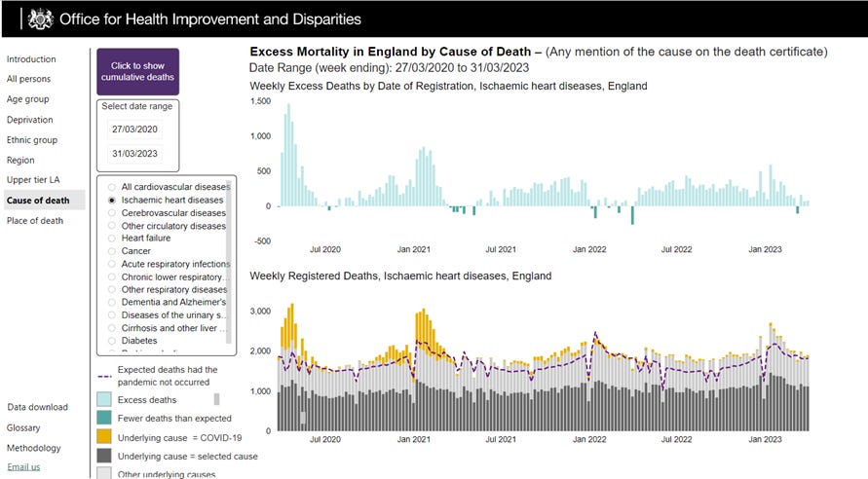Screen dimensions: 868x479
Task: Click the 3,000 value on lower chart axis
Action: tap(261, 312)
